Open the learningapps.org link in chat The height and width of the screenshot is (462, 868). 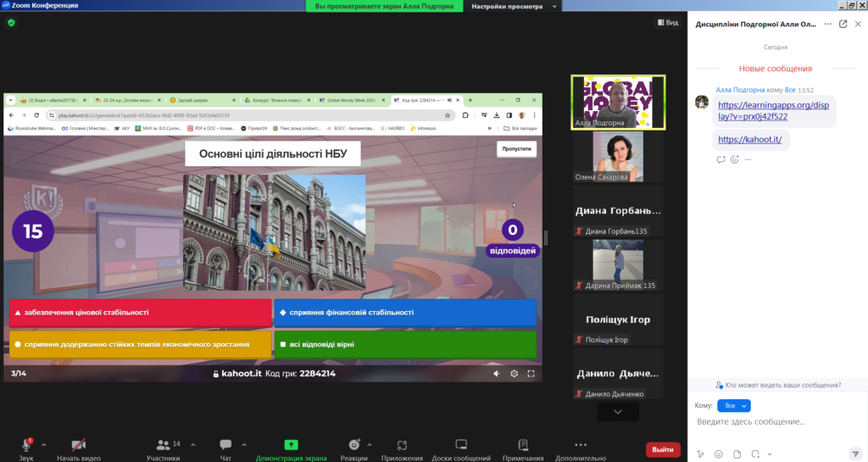pos(773,111)
